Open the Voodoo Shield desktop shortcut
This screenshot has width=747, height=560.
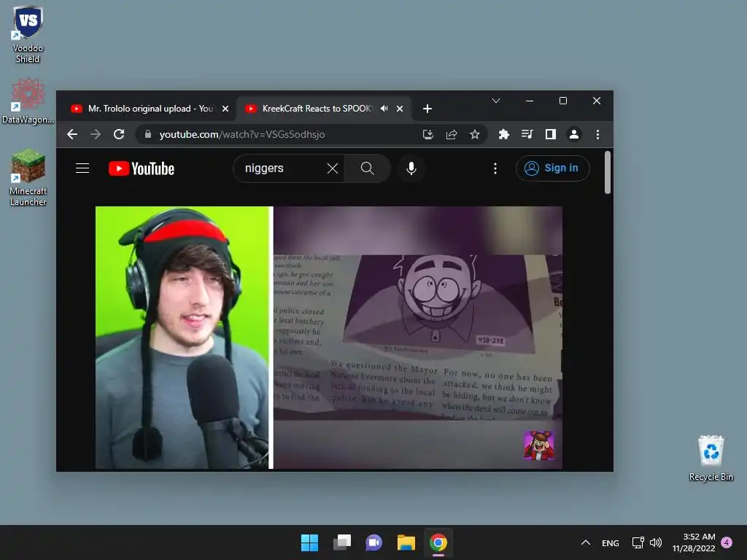tap(28, 34)
